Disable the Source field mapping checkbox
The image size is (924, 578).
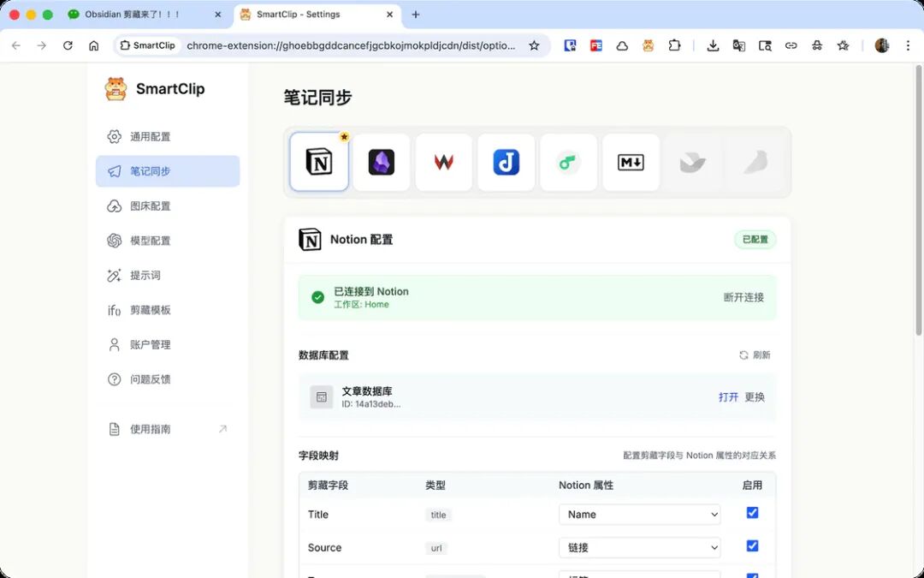[752, 545]
